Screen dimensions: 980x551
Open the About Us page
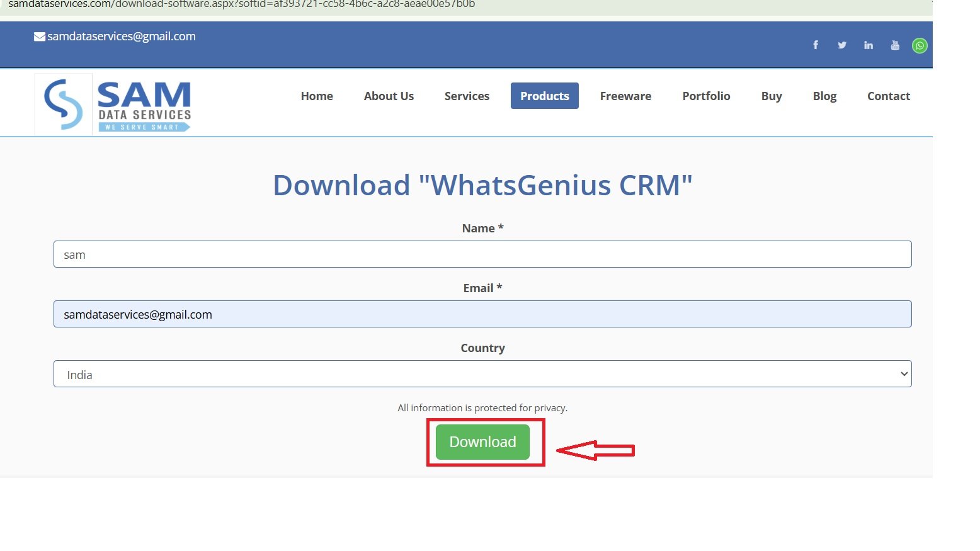click(x=389, y=96)
